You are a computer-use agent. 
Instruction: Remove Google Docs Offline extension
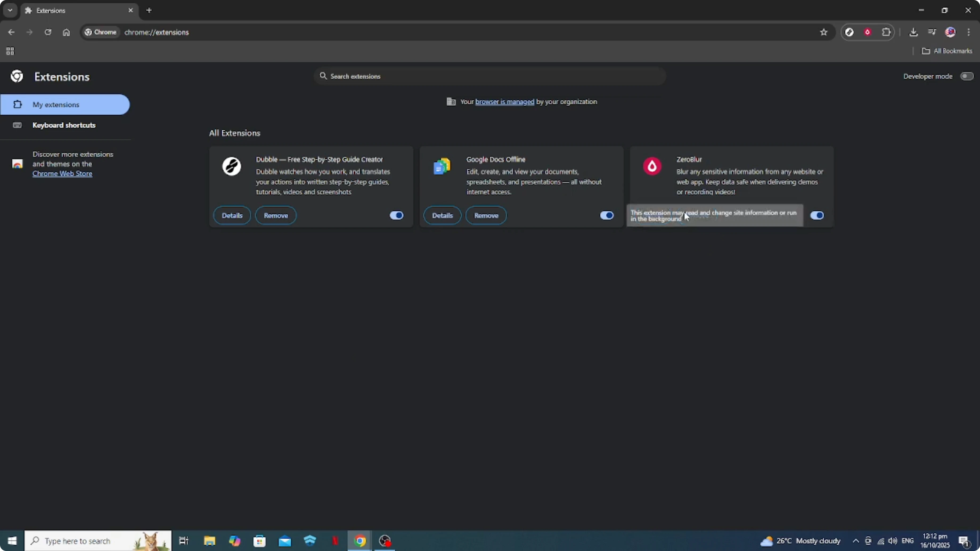pyautogui.click(x=486, y=215)
